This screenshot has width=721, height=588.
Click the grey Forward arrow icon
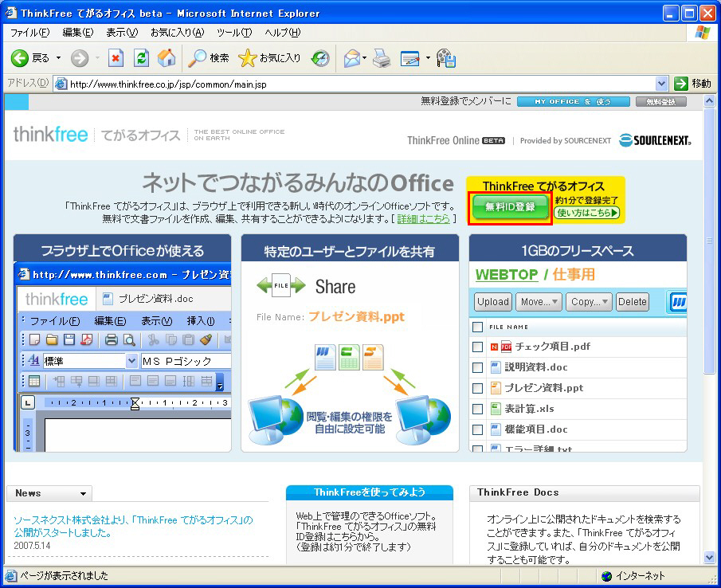(80, 58)
